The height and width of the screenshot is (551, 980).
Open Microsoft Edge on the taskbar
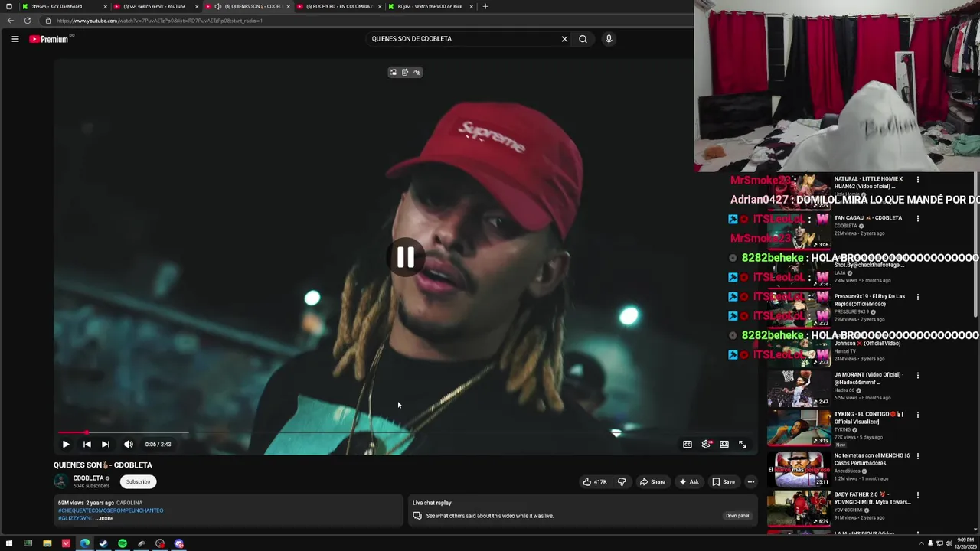tap(84, 544)
